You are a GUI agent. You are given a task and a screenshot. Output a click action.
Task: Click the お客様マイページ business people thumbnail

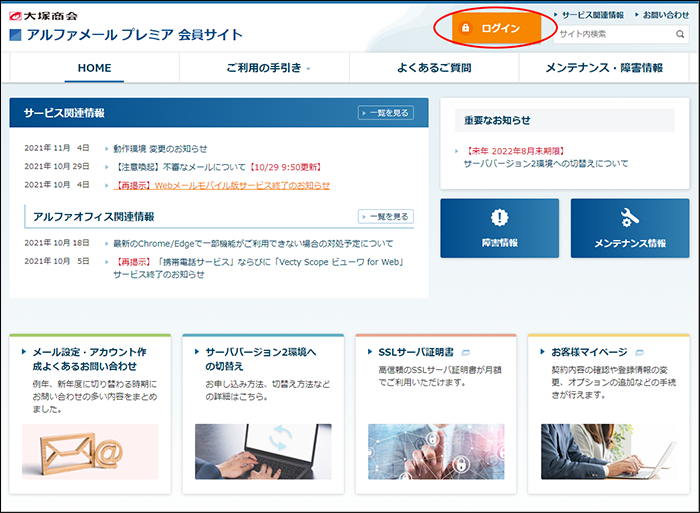(609, 452)
